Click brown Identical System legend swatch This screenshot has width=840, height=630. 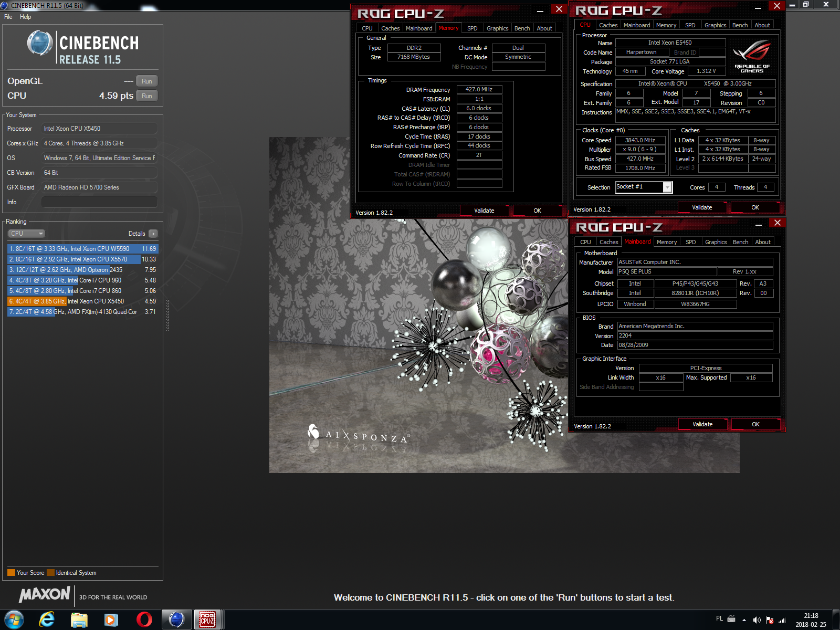coord(50,573)
